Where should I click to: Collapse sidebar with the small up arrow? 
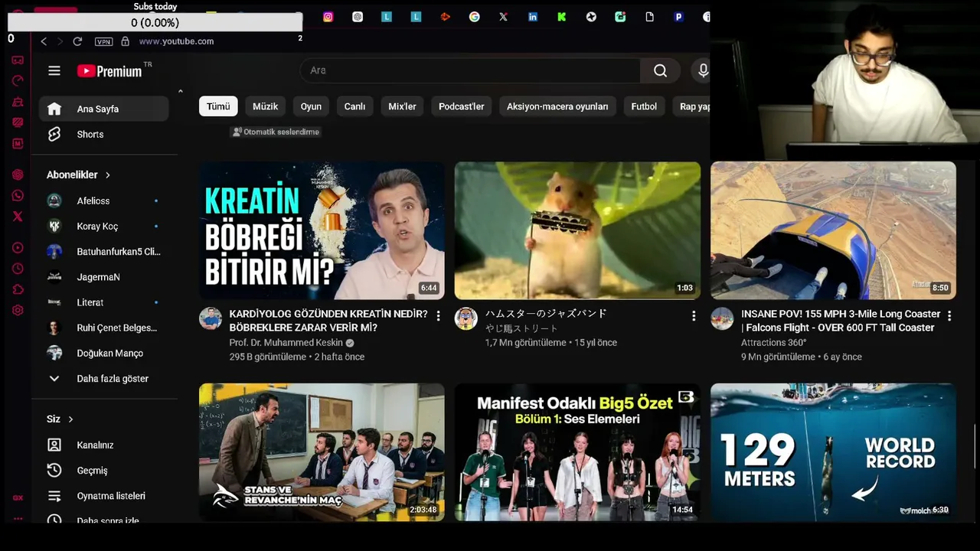(x=181, y=92)
